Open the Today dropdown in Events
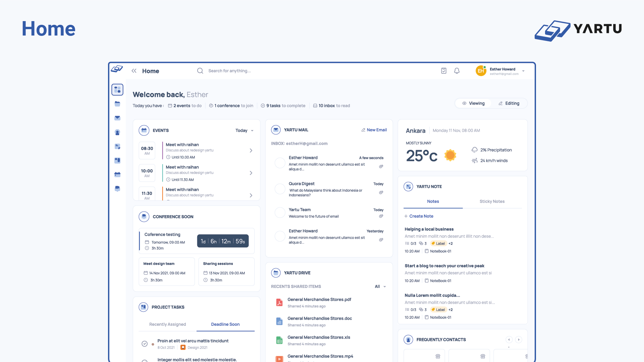 tap(245, 130)
